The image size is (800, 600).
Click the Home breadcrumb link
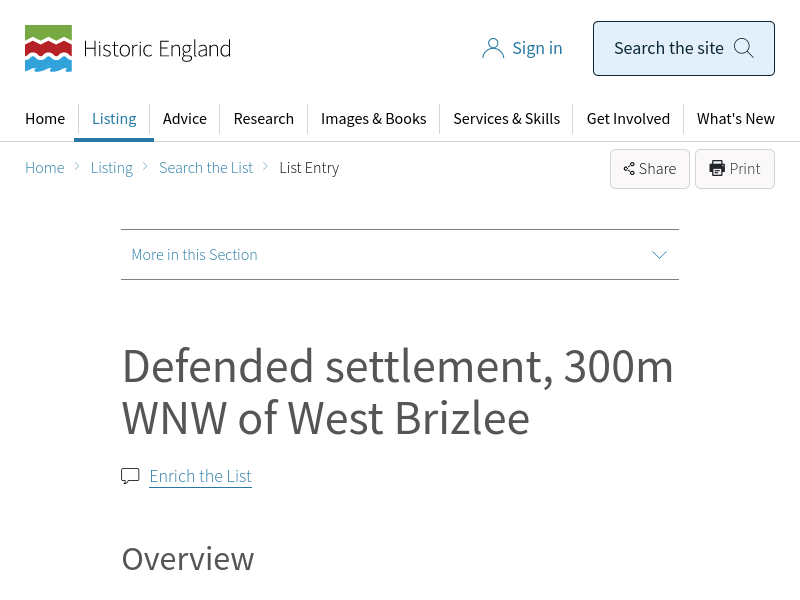(x=45, y=168)
